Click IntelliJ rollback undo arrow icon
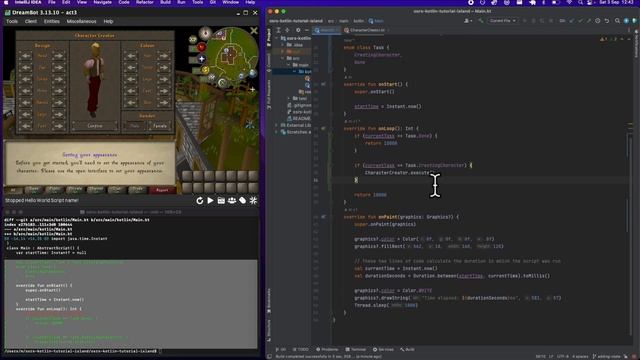The width and height of the screenshot is (640, 360). (607, 20)
